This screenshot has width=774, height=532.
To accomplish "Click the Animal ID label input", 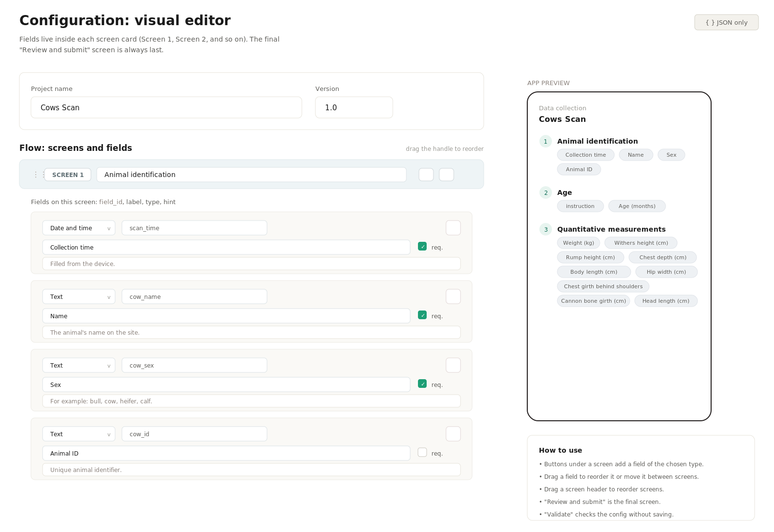I will (x=226, y=453).
